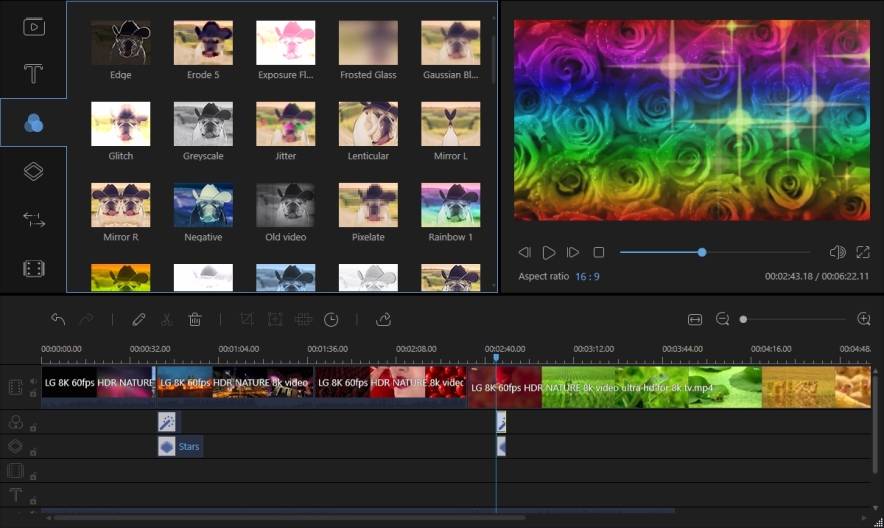Toggle lock on the text track
The height and width of the screenshot is (528, 884).
(x=33, y=500)
